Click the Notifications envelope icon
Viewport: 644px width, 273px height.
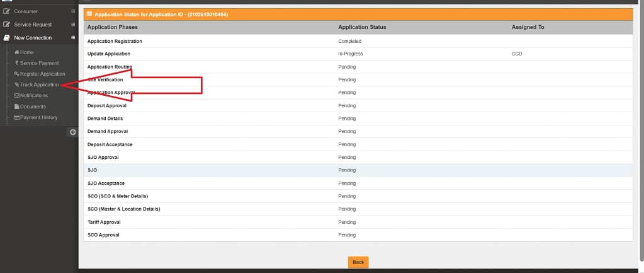[16, 96]
